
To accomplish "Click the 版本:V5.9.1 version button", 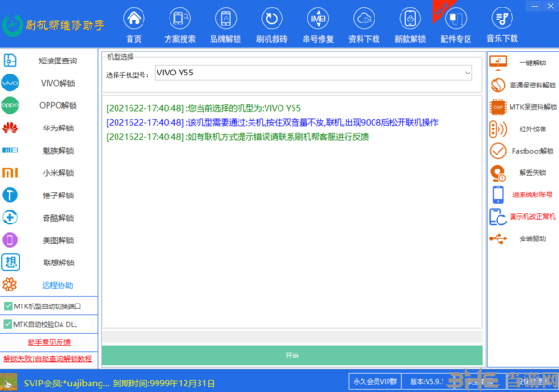I will pyautogui.click(x=427, y=382).
